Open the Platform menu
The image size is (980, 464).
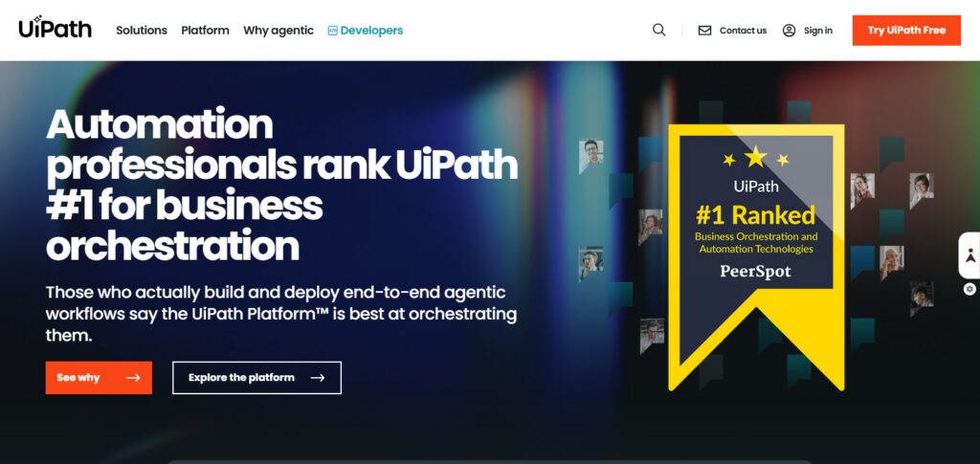[205, 30]
